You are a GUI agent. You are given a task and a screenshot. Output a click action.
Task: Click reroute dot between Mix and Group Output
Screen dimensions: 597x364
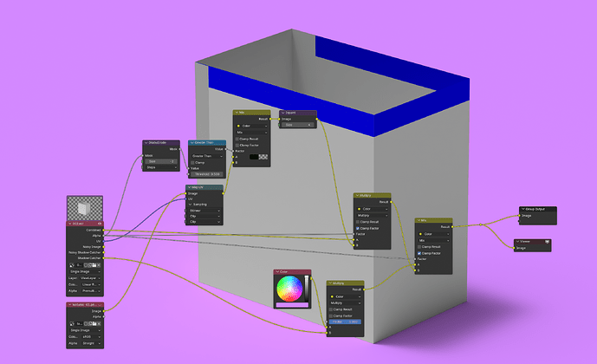click(x=481, y=224)
